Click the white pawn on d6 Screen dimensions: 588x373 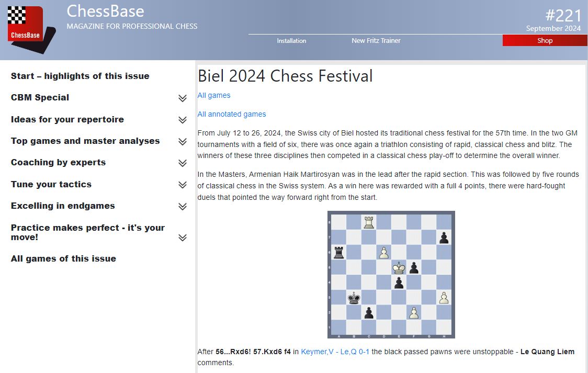[384, 253]
